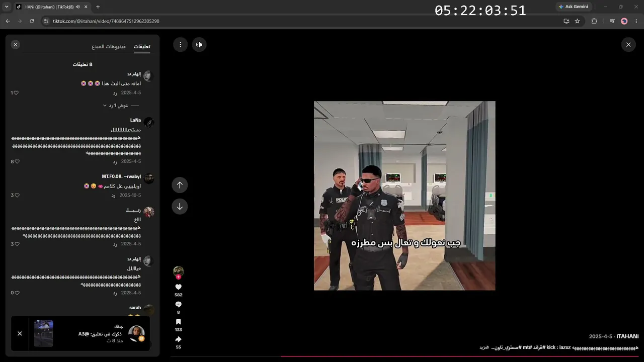This screenshot has height=362, width=644.
Task: Close the video viewer
Action: [x=628, y=45]
